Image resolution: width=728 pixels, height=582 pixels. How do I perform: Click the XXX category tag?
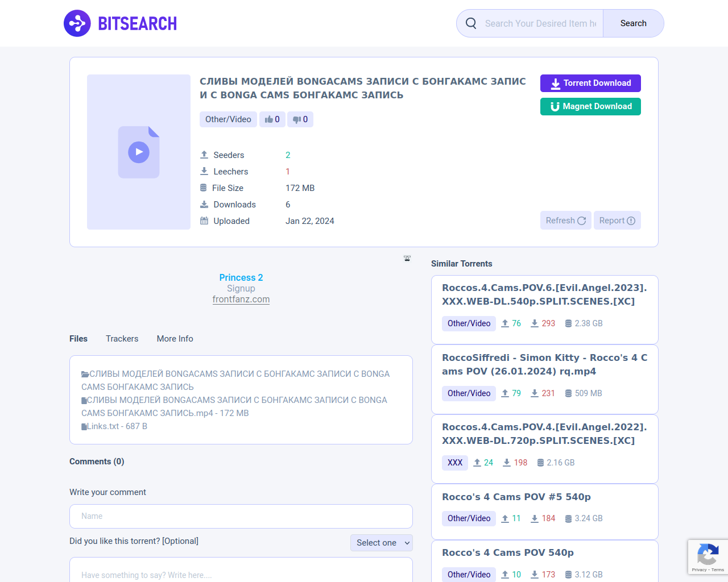click(x=455, y=463)
